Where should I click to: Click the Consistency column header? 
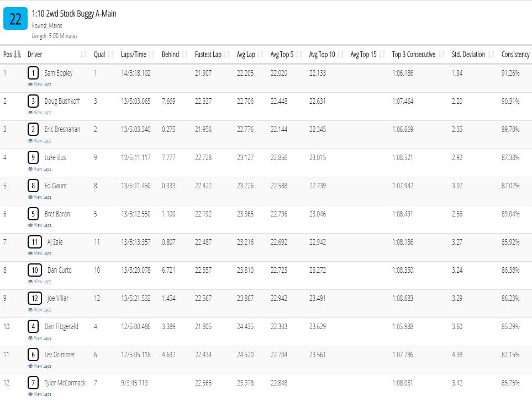coord(515,54)
